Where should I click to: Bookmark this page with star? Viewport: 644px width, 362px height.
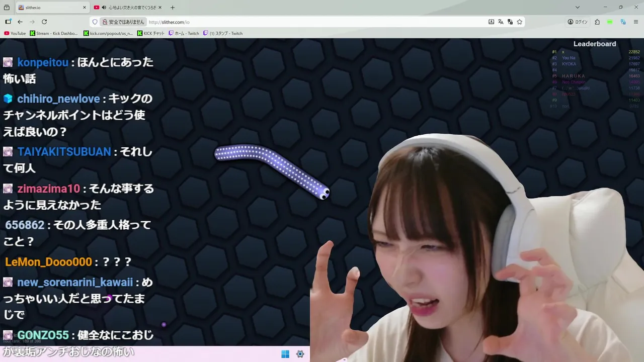coord(520,22)
